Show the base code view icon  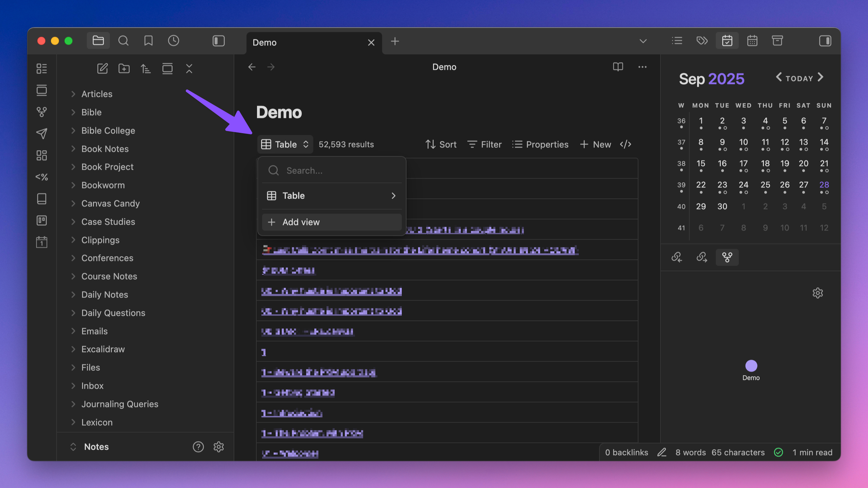[625, 144]
